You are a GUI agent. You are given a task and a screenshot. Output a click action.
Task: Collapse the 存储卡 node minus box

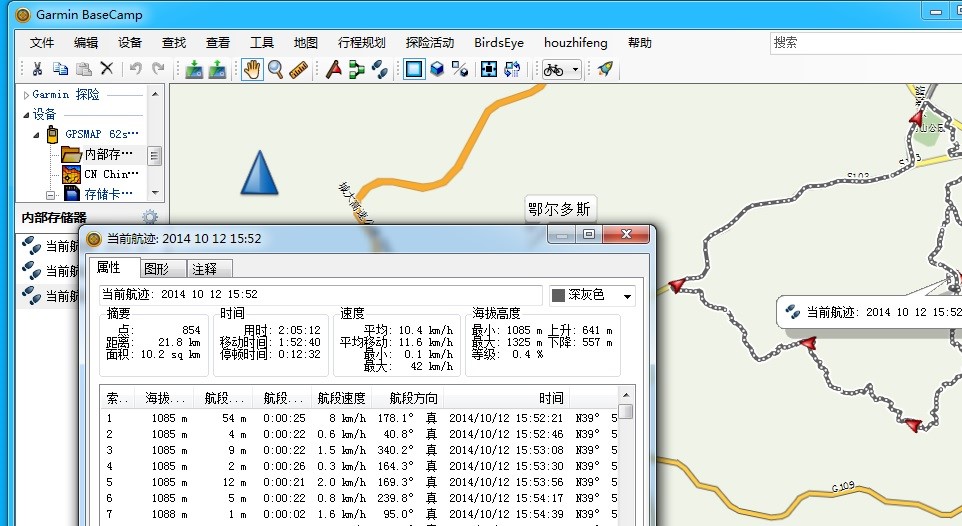tap(51, 195)
